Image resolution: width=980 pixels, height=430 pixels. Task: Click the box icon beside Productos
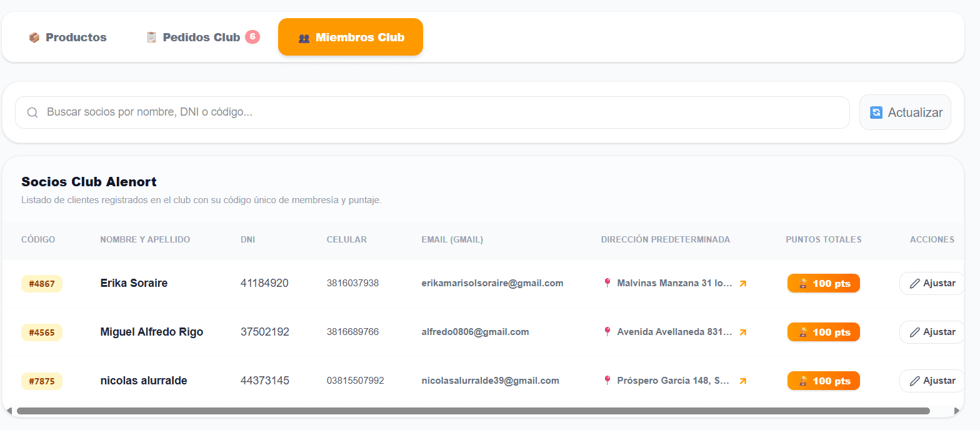[x=34, y=37]
